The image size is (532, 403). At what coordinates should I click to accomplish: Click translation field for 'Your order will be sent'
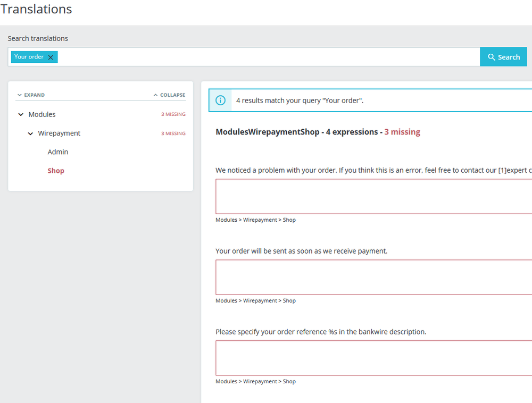tap(373, 277)
